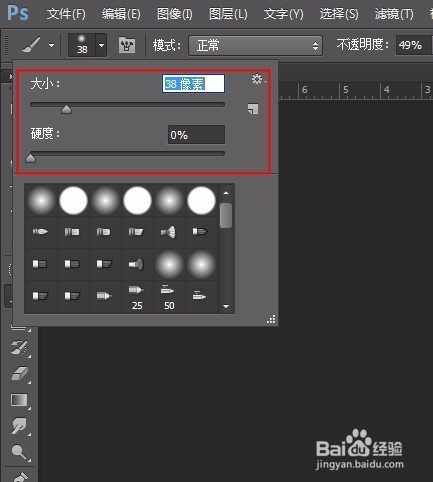
Task: Pick the rightmost hard round brush in top row
Action: coord(201,200)
